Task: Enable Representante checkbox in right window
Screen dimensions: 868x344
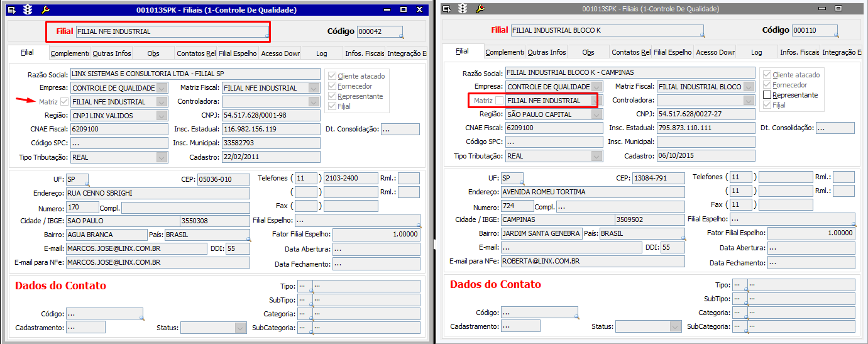Action: [767, 95]
